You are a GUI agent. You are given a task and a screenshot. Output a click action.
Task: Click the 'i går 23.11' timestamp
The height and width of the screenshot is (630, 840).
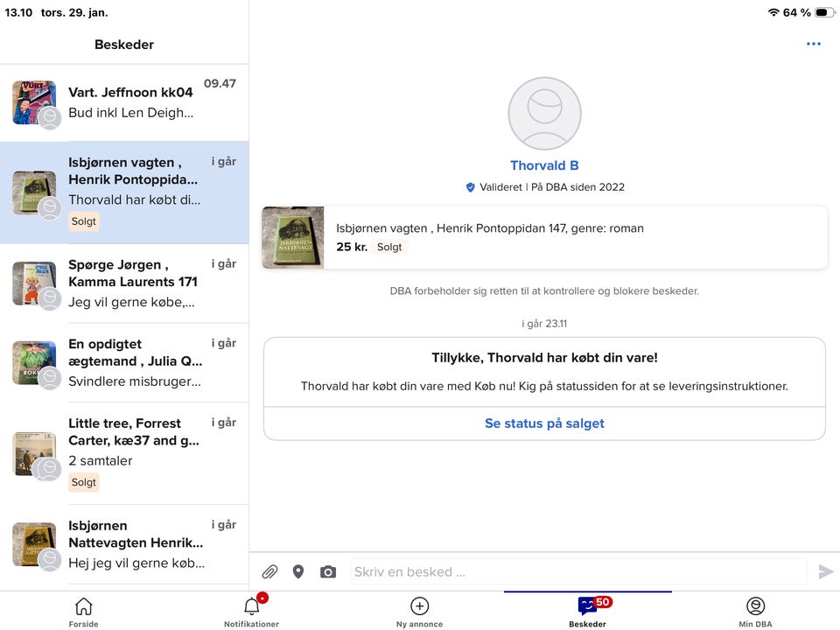[x=544, y=324]
